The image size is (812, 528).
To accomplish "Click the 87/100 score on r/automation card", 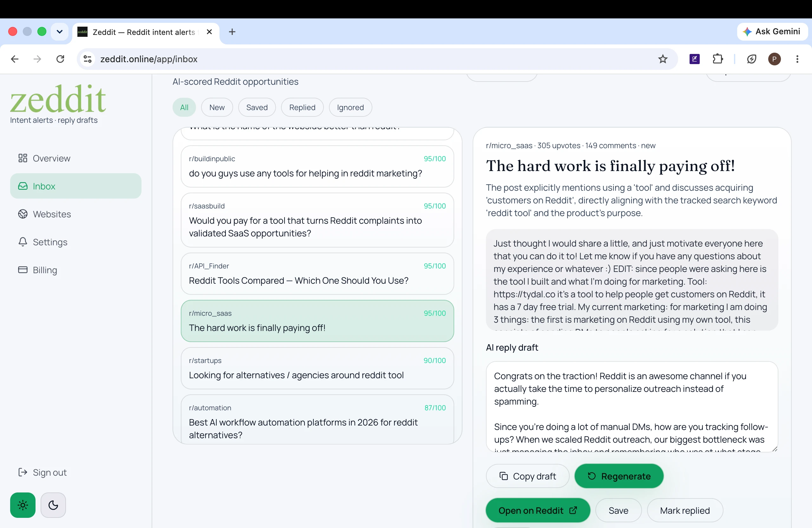I will coord(435,408).
